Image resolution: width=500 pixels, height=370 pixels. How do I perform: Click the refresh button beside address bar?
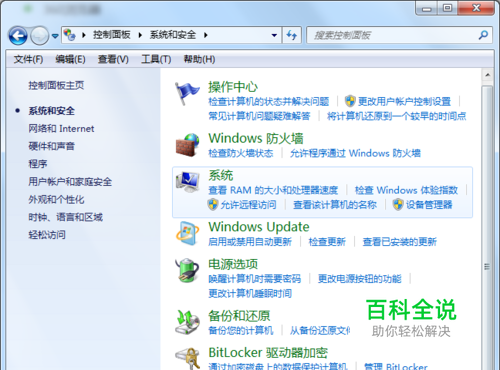292,35
